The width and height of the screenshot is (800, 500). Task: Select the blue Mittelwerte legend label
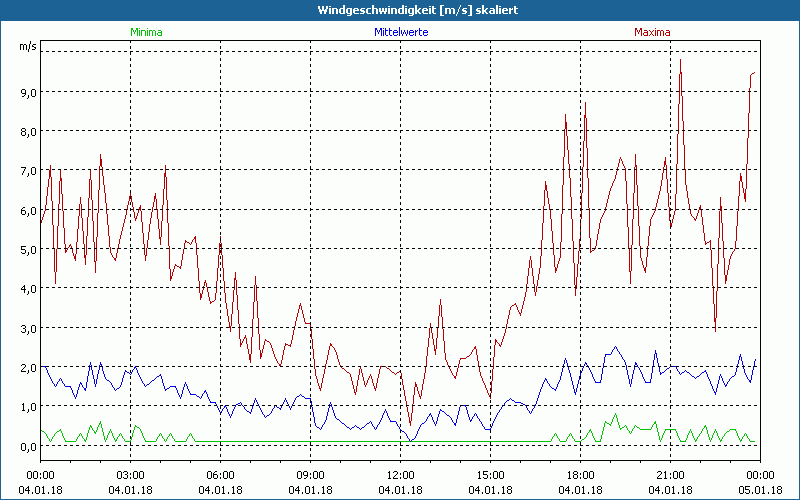(x=400, y=32)
